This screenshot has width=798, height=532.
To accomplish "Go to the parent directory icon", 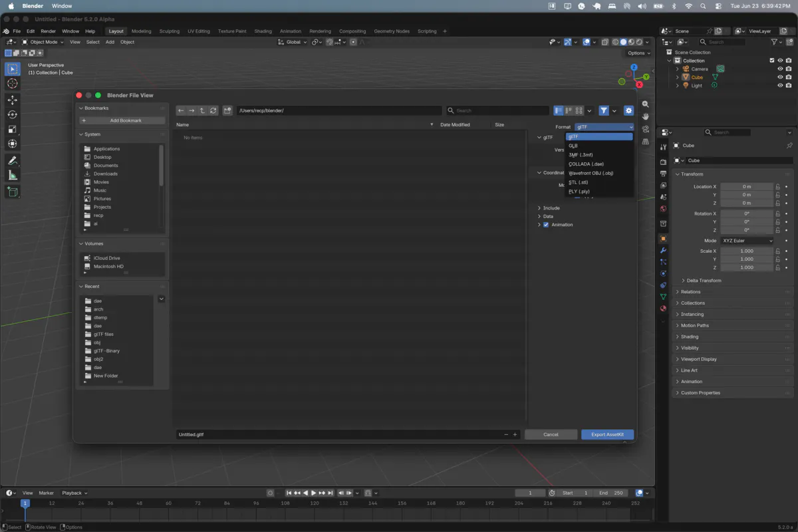I will [x=202, y=110].
